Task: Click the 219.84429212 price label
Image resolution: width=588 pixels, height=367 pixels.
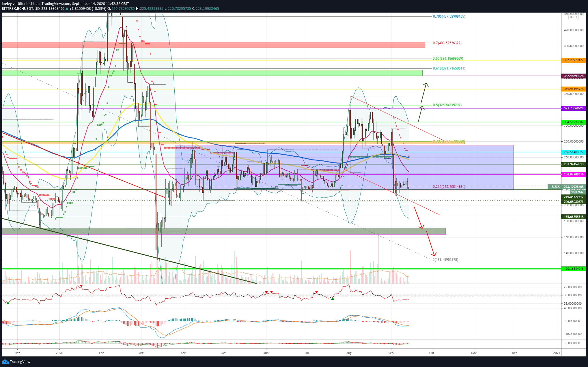Action: tap(573, 197)
